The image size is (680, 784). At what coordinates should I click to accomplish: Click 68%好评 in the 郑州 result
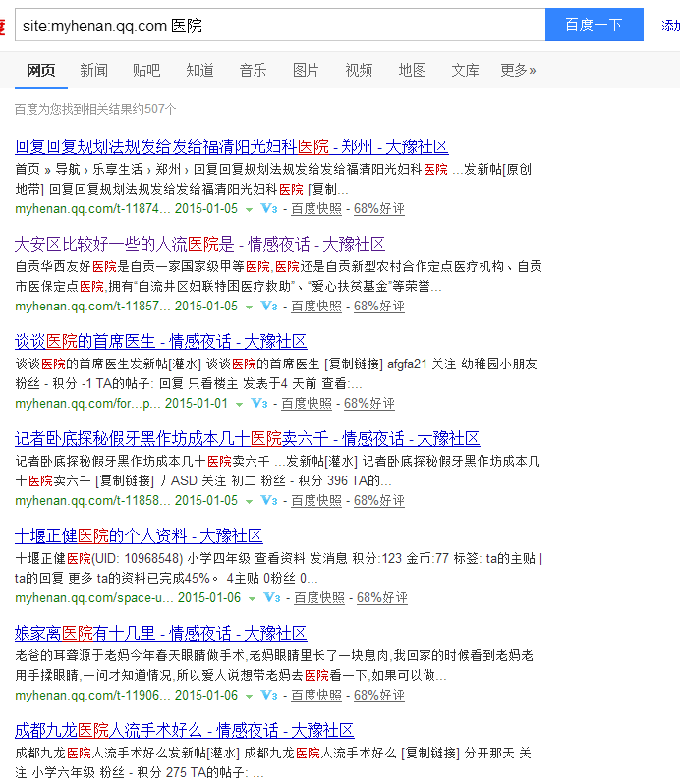coord(379,208)
